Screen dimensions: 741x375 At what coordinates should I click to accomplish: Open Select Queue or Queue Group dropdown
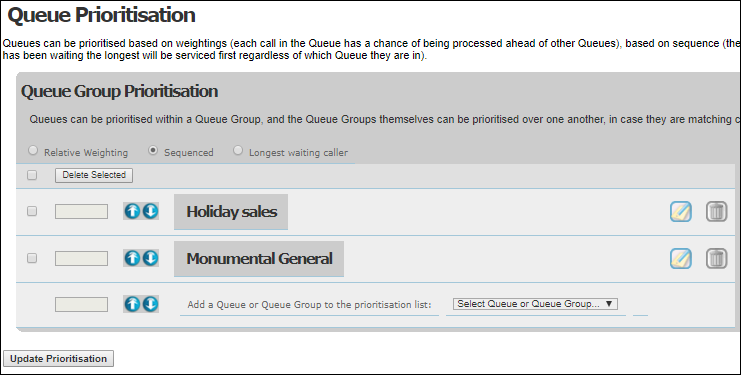535,304
